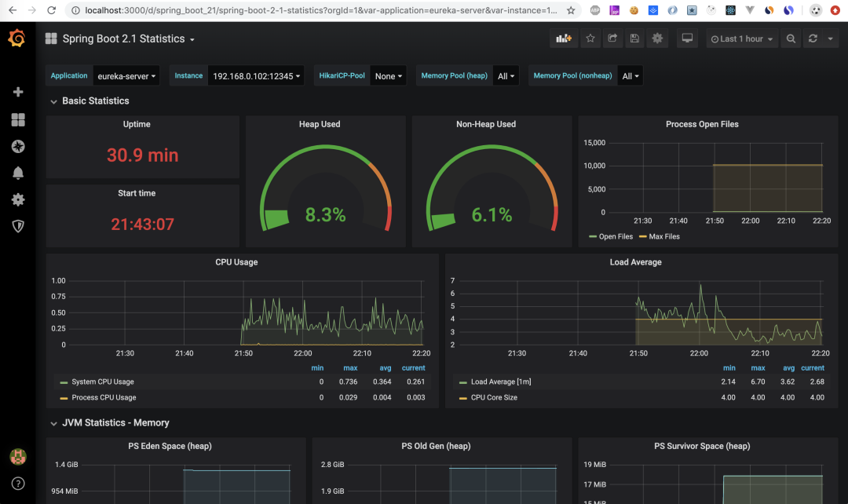The height and width of the screenshot is (504, 848).
Task: Open the refresh interval dropdown arrow
Action: click(830, 39)
